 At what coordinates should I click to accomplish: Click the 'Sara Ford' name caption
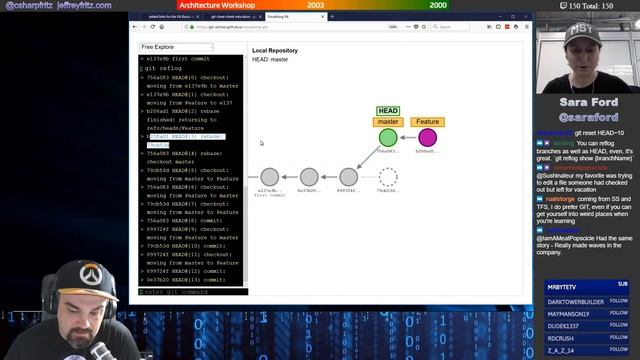coord(589,102)
